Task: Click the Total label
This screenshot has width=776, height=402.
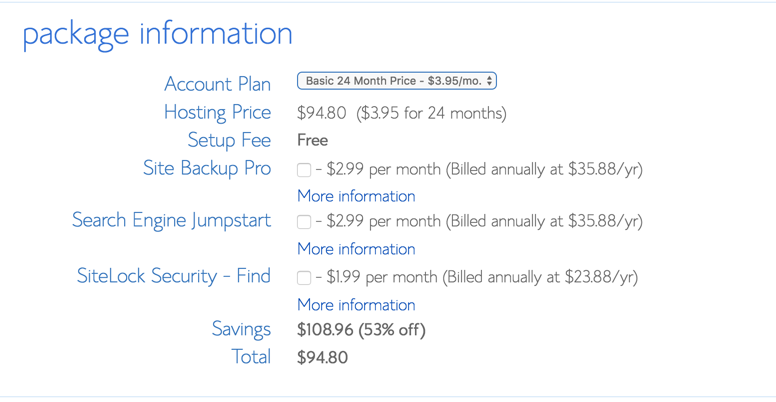Action: click(251, 356)
